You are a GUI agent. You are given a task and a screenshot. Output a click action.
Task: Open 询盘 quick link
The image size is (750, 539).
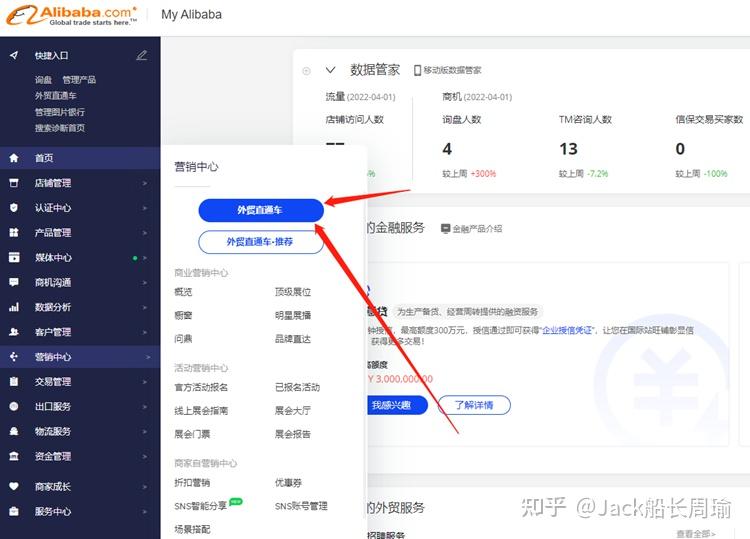tap(43, 79)
